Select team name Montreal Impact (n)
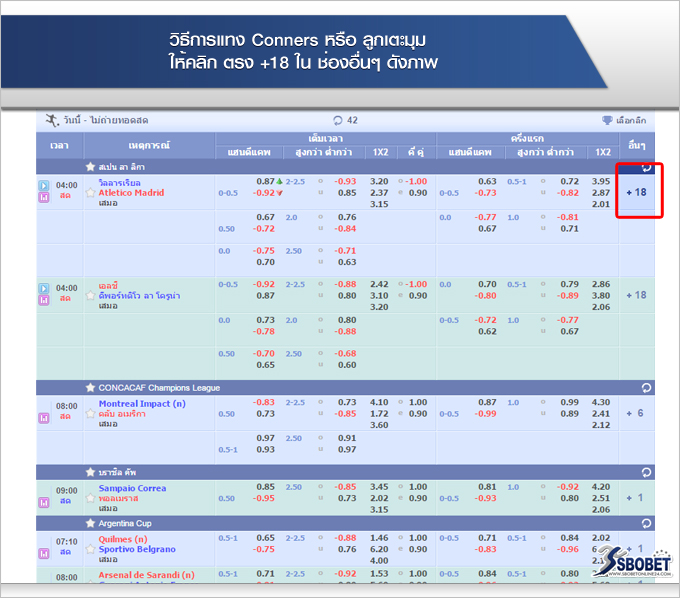Viewport: 680px width, 598px height. 142,403
